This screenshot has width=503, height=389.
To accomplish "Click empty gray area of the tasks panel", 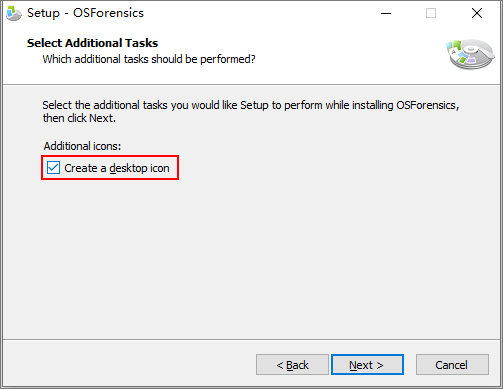I will pos(253,260).
